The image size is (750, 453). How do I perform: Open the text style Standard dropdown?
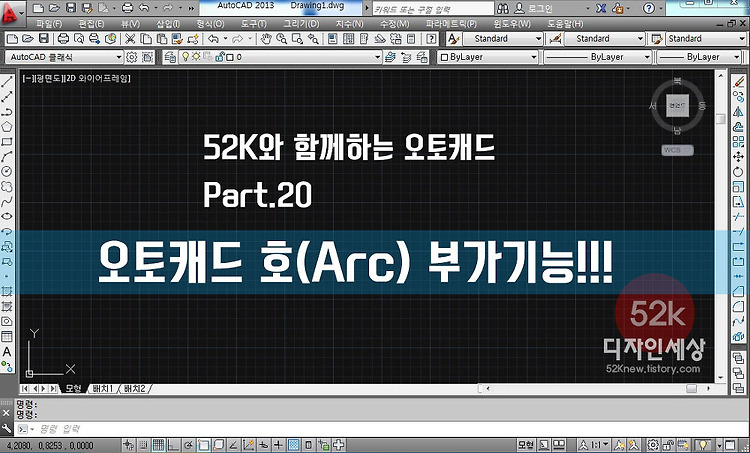click(x=502, y=39)
